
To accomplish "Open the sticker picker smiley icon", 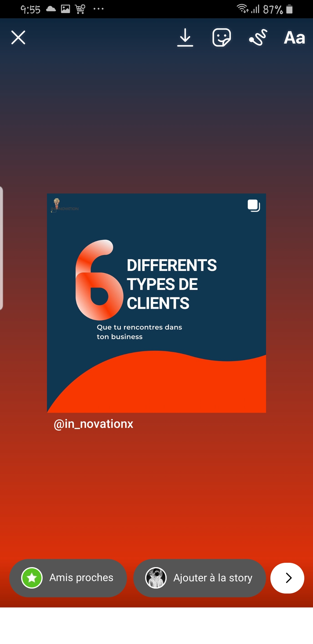I will coord(221,38).
